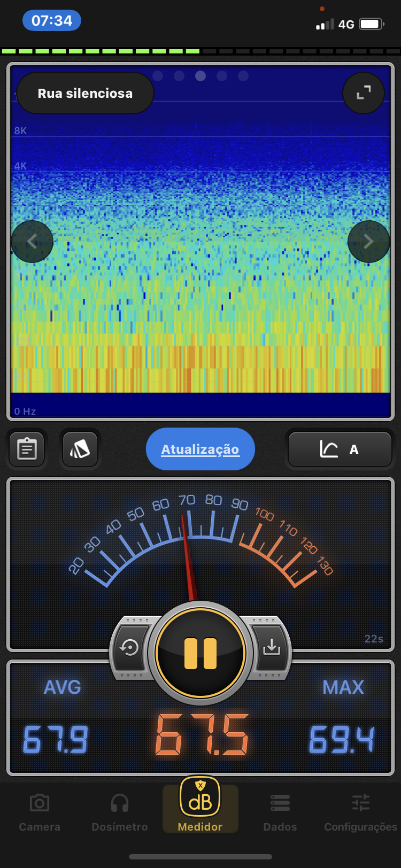Change the A frequency weighting
Viewport: 401px width, 868px height.
coord(340,449)
